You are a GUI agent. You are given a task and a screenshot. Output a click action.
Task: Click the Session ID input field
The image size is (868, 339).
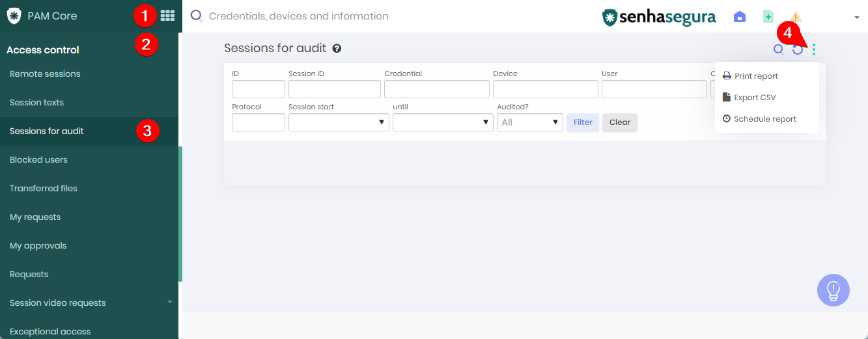pos(335,89)
